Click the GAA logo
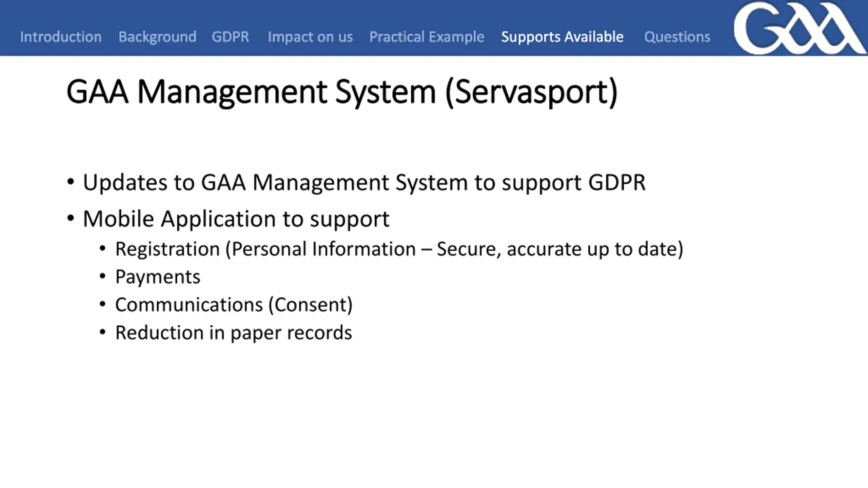868x488 pixels. (799, 28)
